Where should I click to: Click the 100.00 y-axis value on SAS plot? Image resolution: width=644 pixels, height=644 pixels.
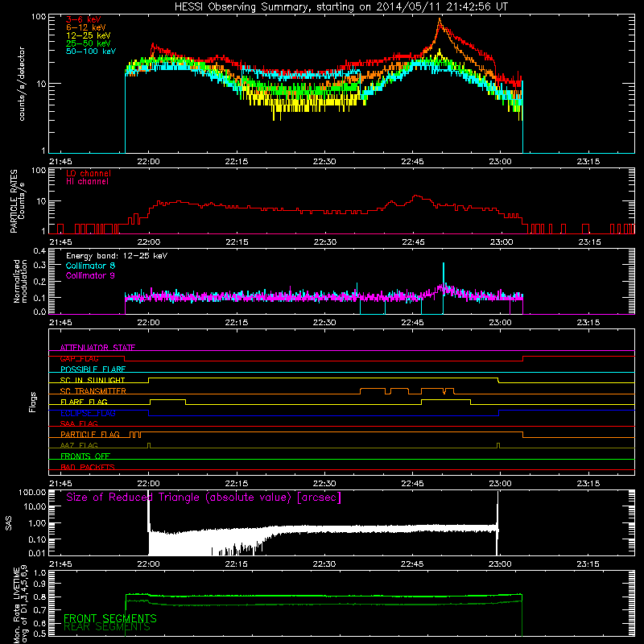[x=32, y=493]
